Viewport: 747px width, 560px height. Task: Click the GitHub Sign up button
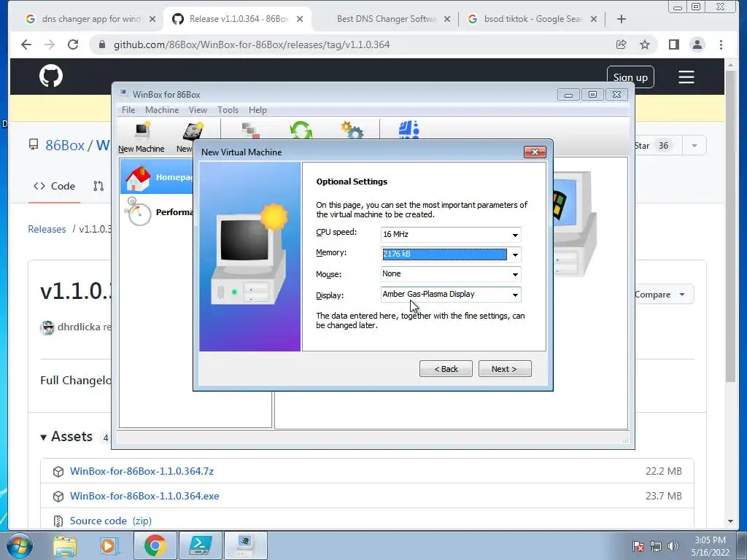pyautogui.click(x=630, y=77)
